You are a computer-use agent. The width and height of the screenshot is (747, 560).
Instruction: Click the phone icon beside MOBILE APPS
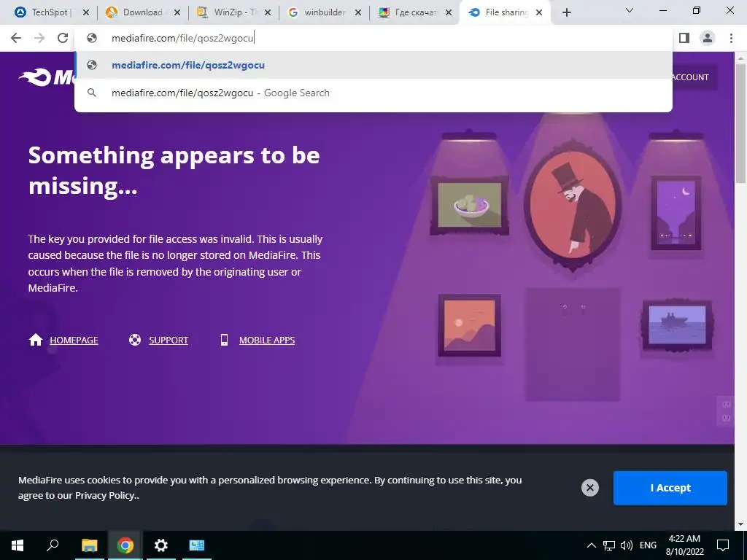click(x=224, y=340)
